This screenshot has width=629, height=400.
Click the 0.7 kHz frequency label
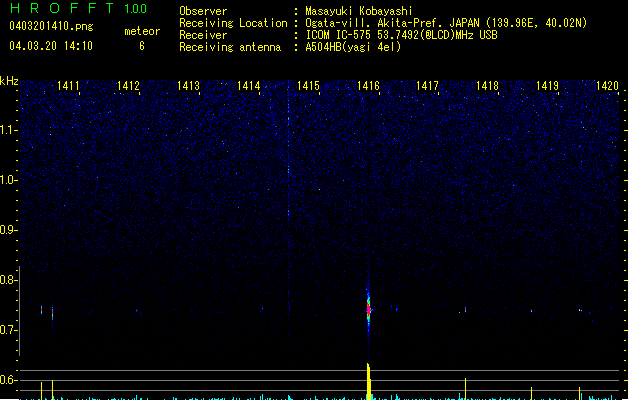coord(8,330)
